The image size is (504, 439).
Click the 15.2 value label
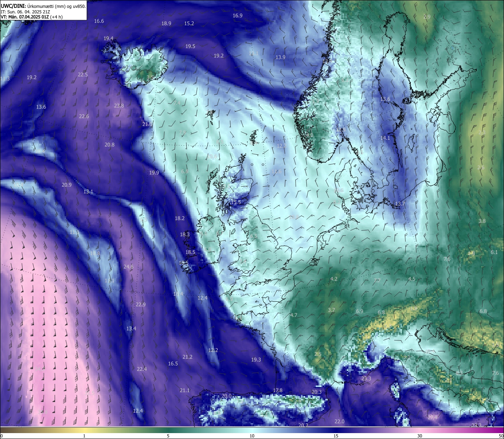pos(189,24)
